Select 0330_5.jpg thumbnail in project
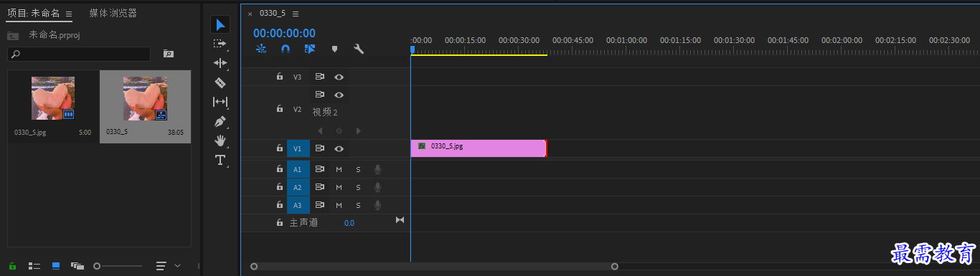The image size is (980, 276). point(53,98)
